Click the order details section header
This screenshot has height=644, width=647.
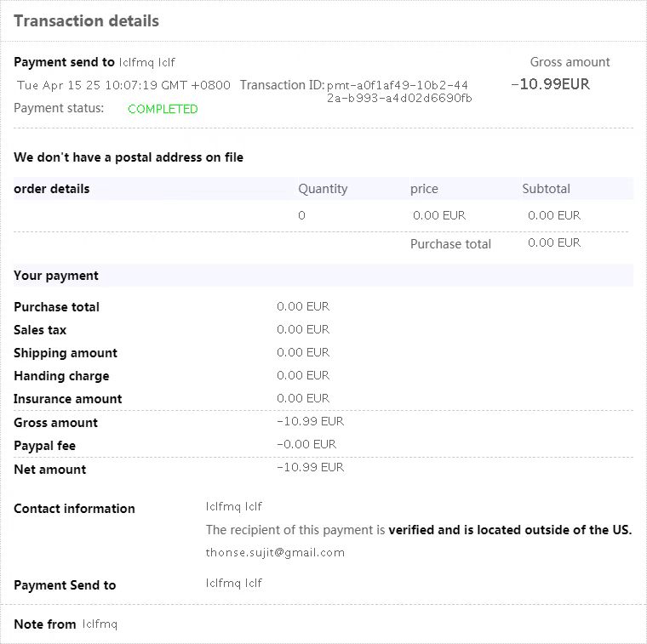[x=52, y=189]
